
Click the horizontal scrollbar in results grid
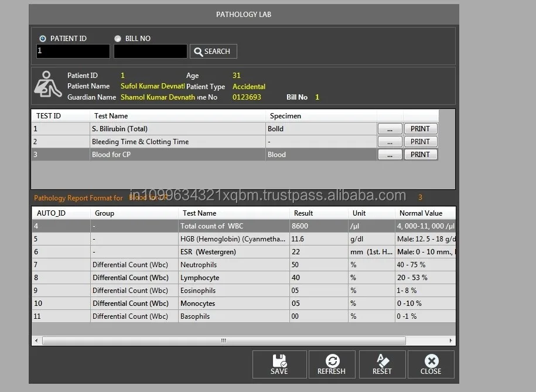pyautogui.click(x=223, y=340)
